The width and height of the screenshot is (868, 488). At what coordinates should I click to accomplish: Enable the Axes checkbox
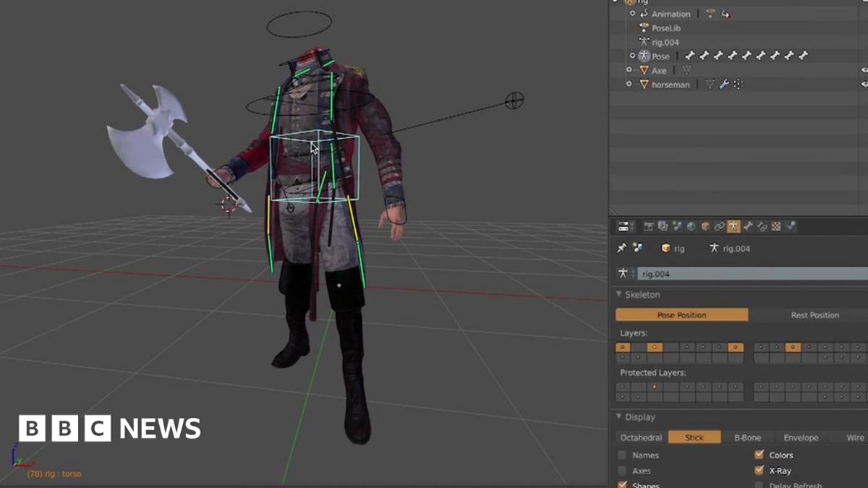622,471
